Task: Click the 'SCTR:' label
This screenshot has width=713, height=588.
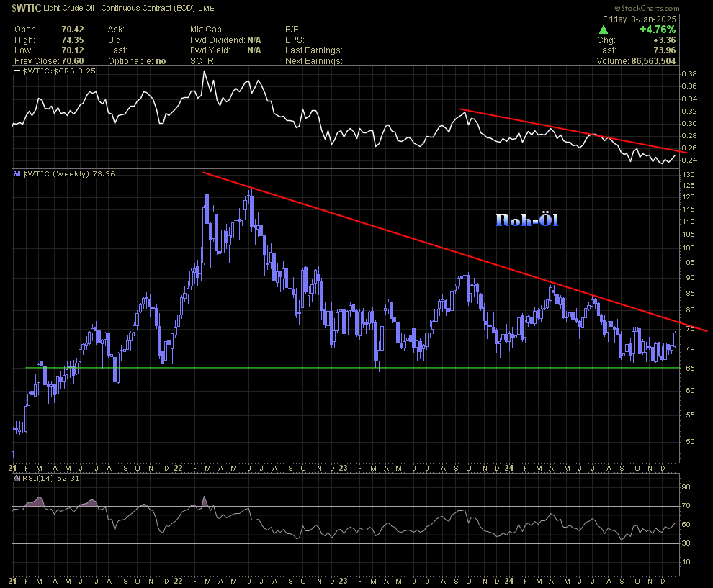Action: click(x=203, y=61)
